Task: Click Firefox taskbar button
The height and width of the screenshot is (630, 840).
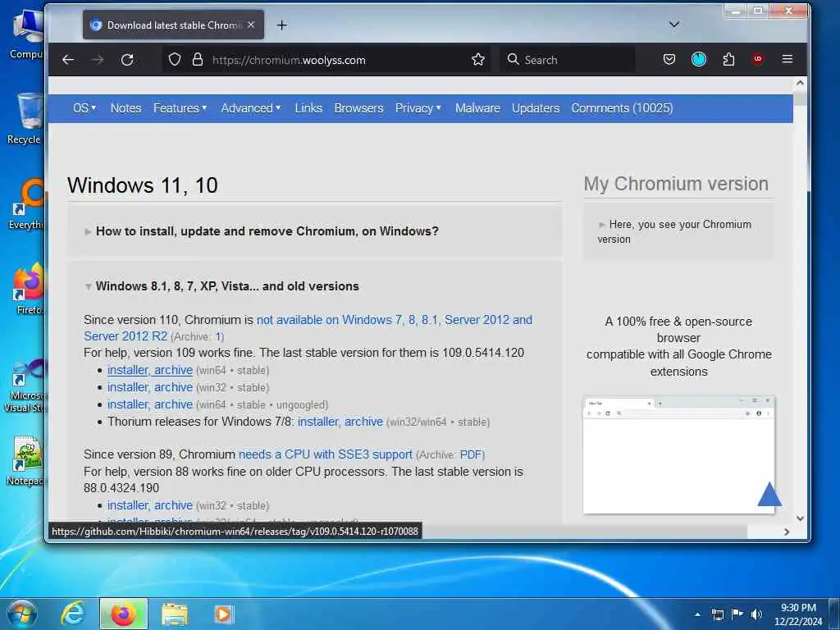Action: (123, 614)
